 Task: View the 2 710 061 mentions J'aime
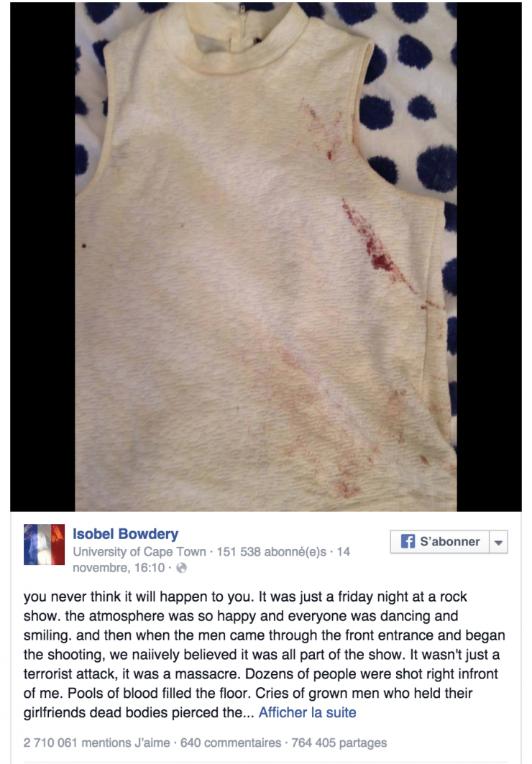[x=96, y=742]
